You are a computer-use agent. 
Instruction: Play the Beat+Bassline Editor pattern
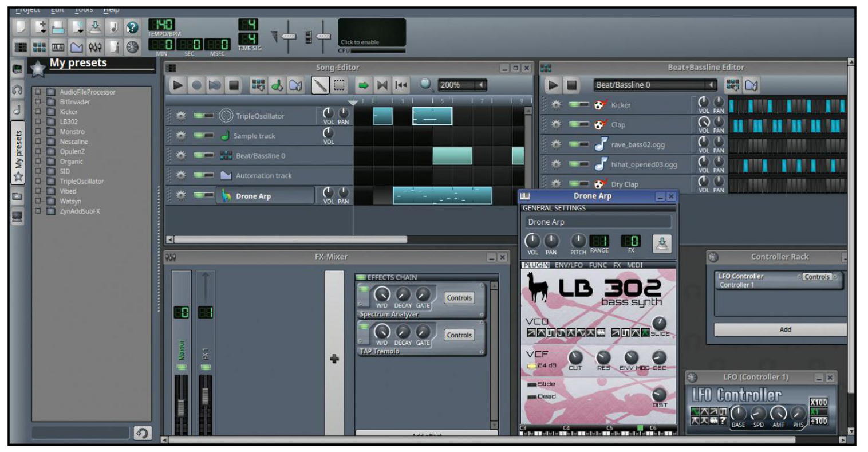[x=553, y=85]
